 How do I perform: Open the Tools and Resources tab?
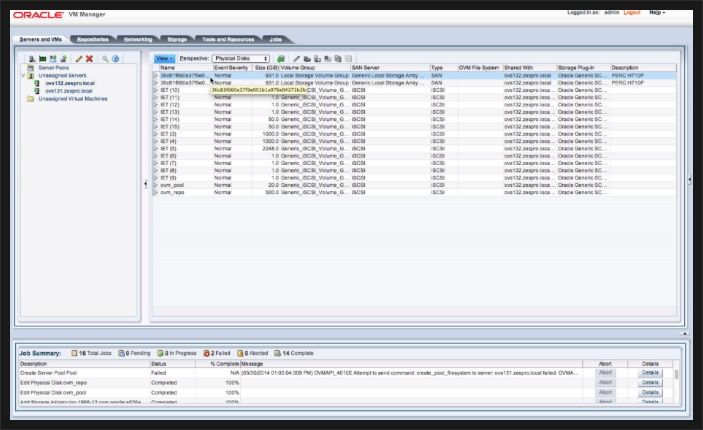(x=228, y=39)
